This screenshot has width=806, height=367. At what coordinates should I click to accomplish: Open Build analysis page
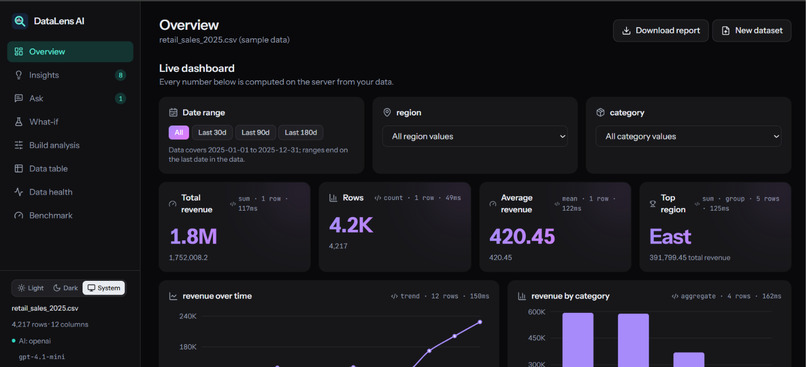click(x=70, y=145)
